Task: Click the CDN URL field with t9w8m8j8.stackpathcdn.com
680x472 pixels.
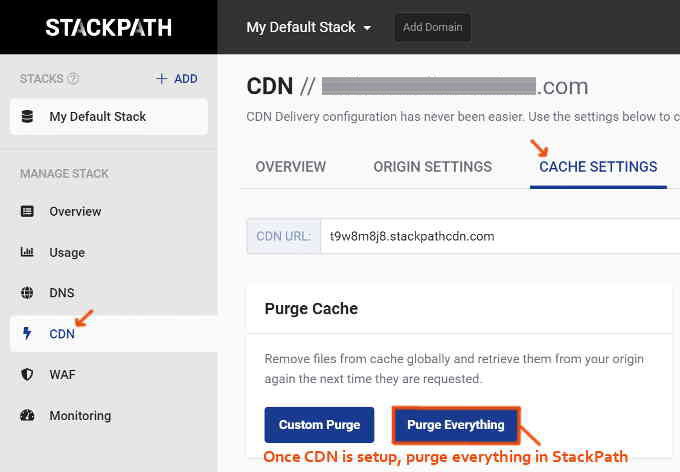Action: point(500,236)
